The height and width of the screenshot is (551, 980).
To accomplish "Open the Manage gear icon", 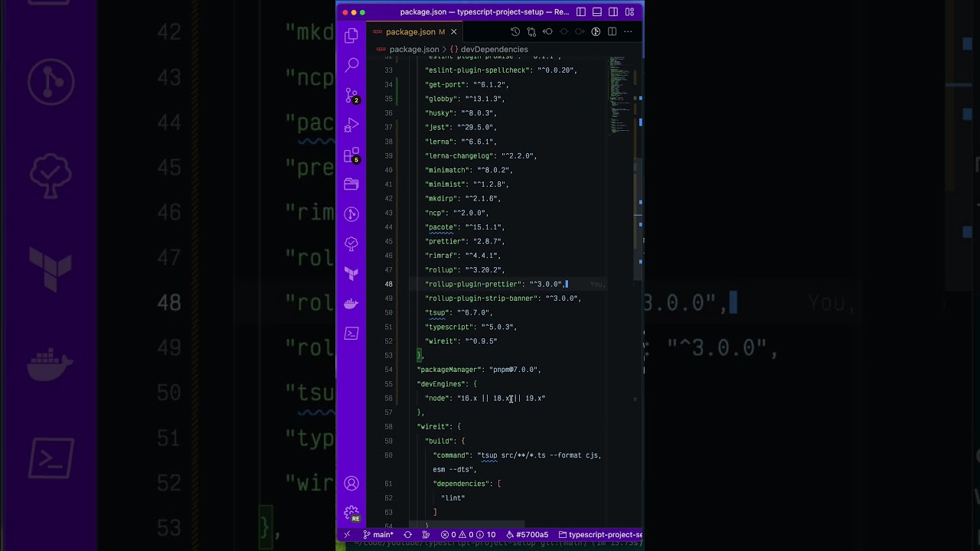I will pos(351,513).
